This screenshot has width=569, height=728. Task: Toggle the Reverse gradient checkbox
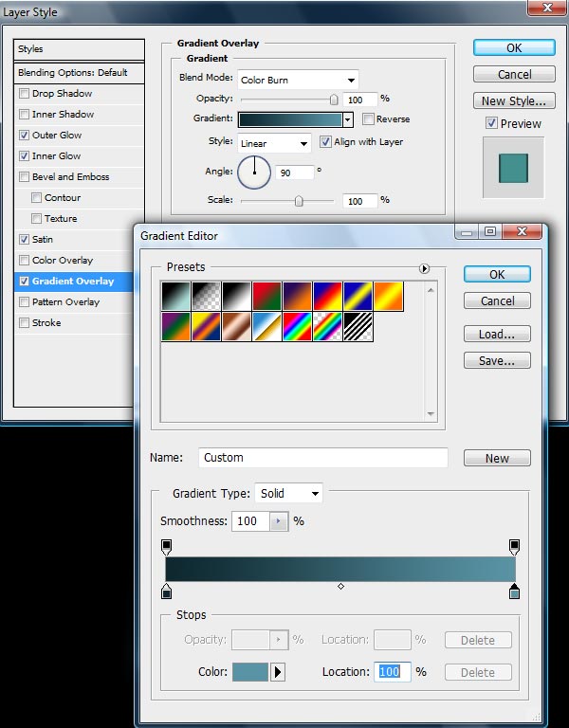[368, 118]
